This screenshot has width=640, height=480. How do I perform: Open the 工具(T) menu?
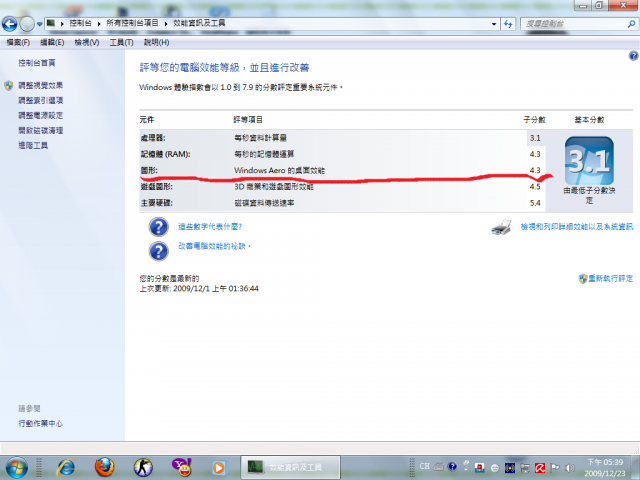(x=122, y=42)
